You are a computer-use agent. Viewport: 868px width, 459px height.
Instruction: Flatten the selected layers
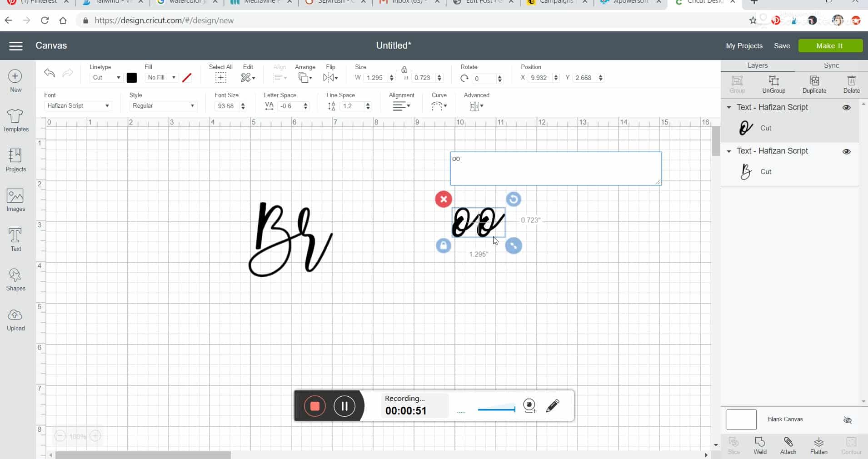(x=818, y=446)
